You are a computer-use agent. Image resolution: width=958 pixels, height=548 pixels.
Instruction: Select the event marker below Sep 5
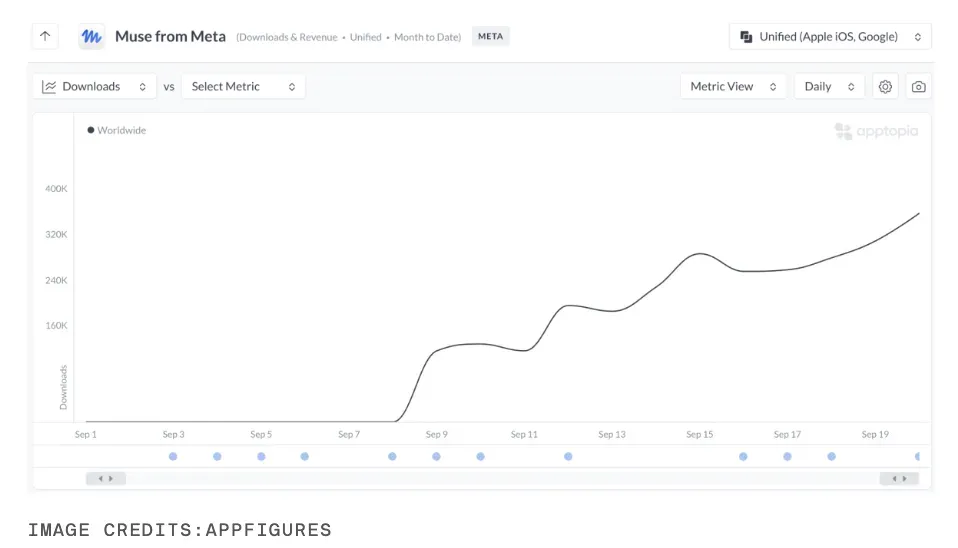coord(261,456)
